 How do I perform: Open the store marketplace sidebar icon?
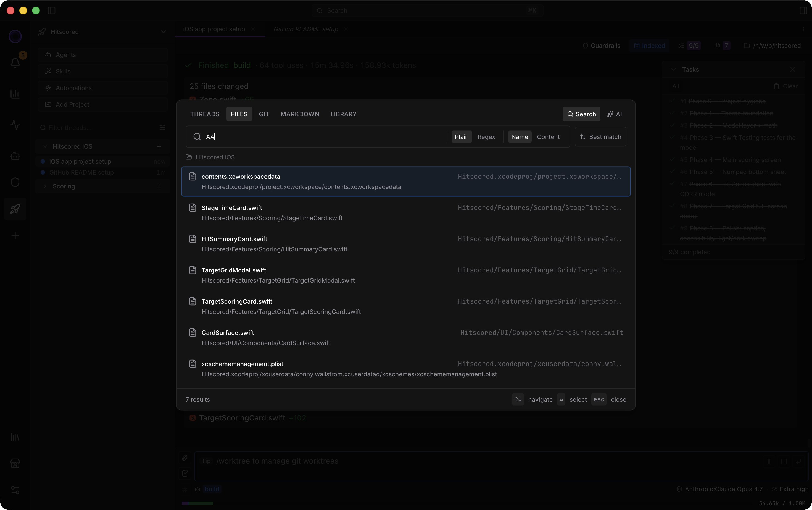tap(15, 464)
